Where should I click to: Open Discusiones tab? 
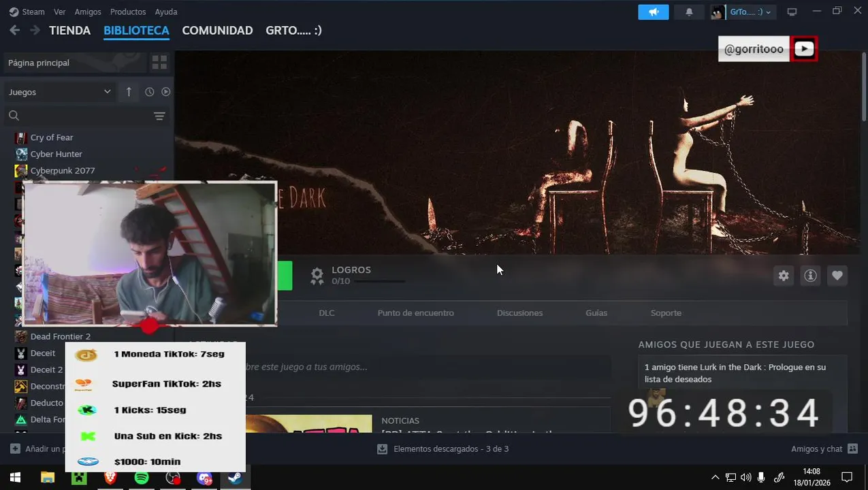coord(519,313)
